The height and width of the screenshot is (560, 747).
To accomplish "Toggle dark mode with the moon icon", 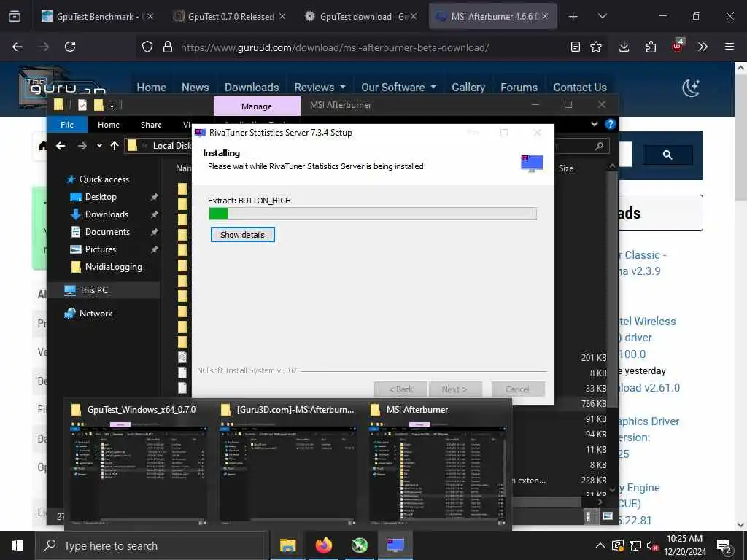I will [691, 88].
